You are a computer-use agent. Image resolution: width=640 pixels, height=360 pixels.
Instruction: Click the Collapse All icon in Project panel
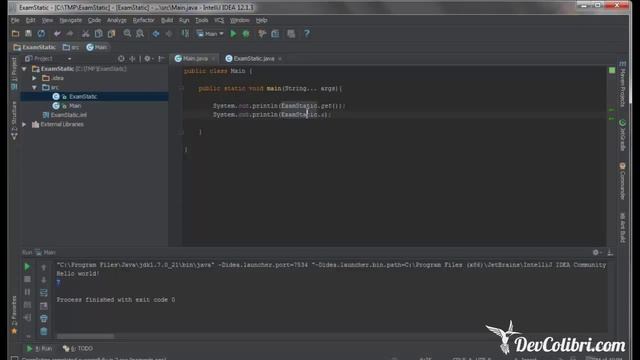click(132, 59)
